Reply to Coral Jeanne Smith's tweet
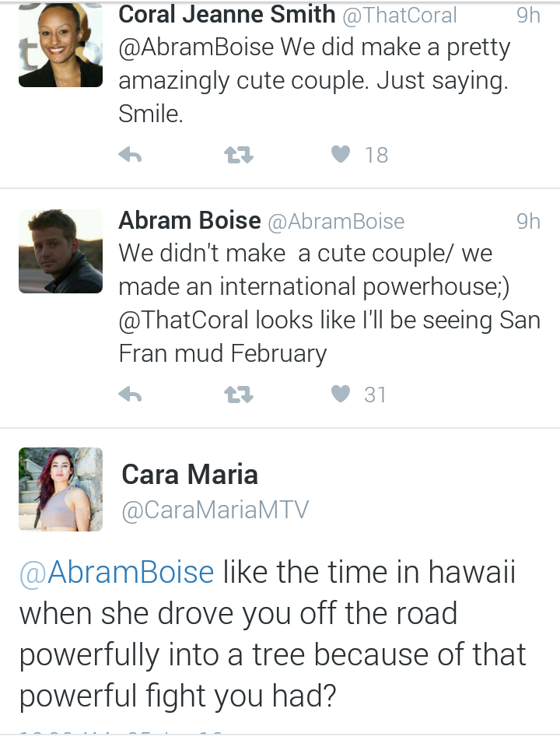 [x=130, y=155]
